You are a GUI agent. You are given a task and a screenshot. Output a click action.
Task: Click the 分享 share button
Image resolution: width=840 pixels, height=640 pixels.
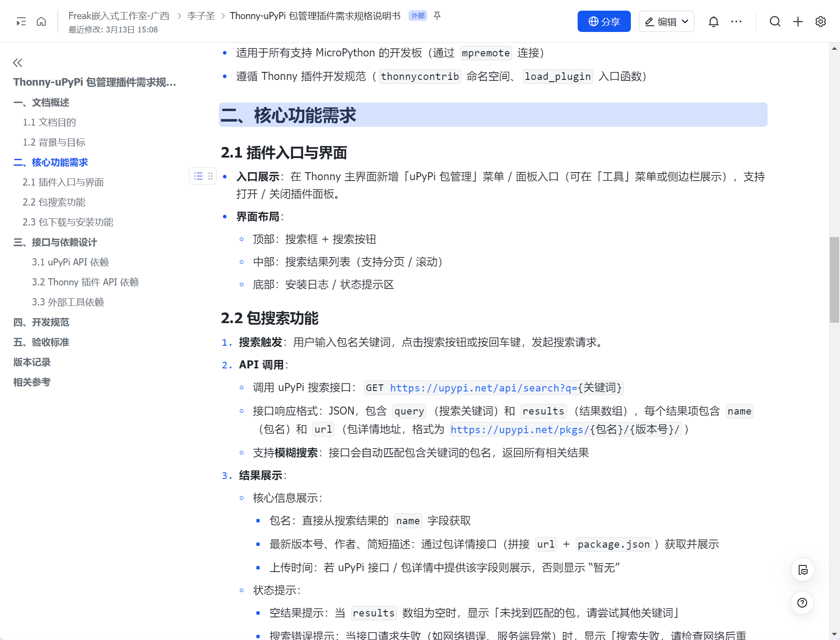pos(604,21)
